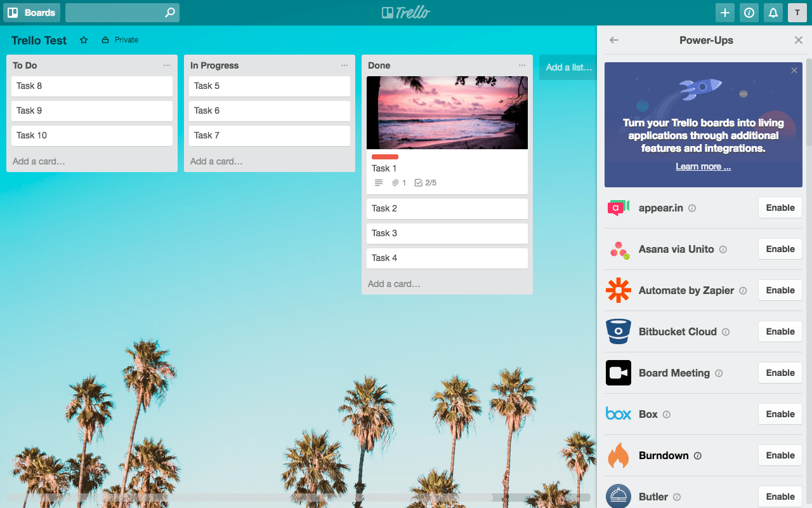Open the Task 4 card
The width and height of the screenshot is (812, 508).
tap(447, 258)
